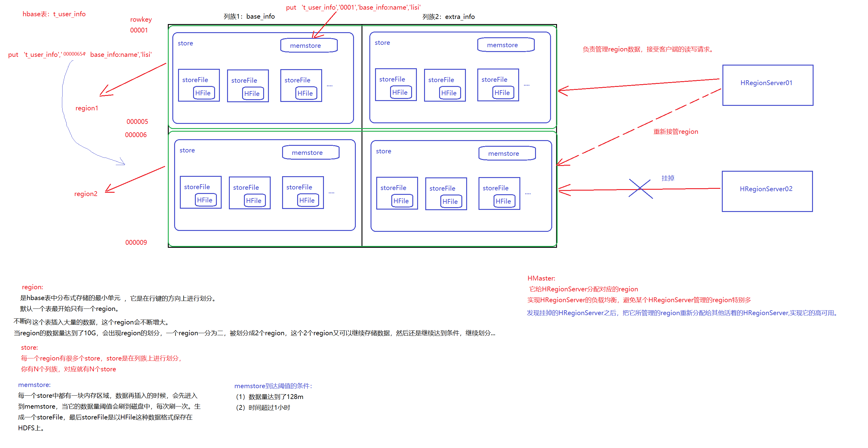
Task: Click the line '它给HRegionServer分配对应的region'
Action: tap(583, 289)
